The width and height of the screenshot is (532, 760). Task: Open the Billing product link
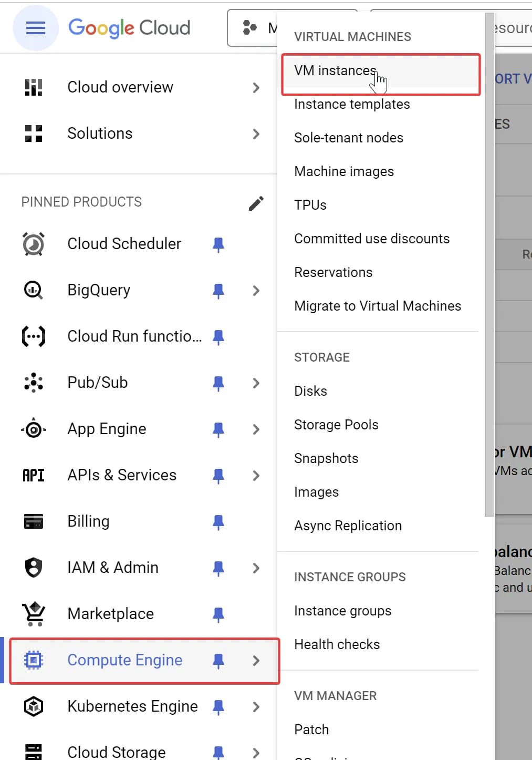click(x=88, y=521)
